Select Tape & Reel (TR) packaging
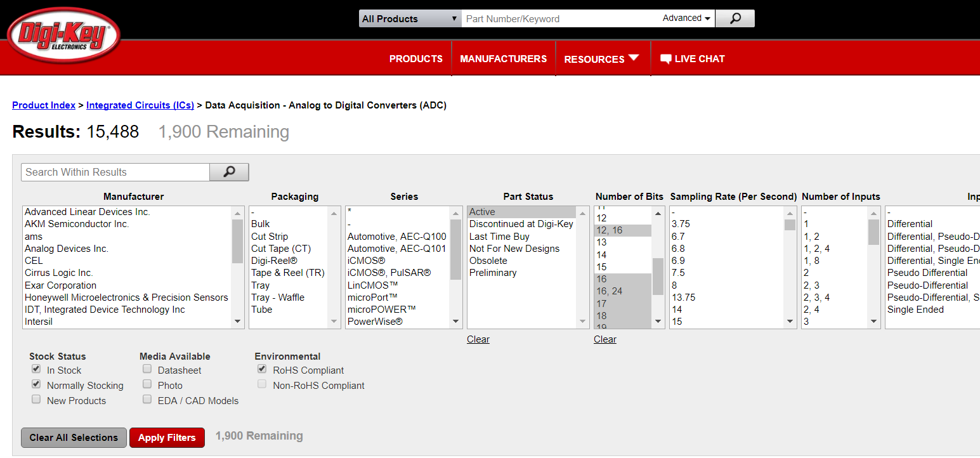 coord(289,273)
